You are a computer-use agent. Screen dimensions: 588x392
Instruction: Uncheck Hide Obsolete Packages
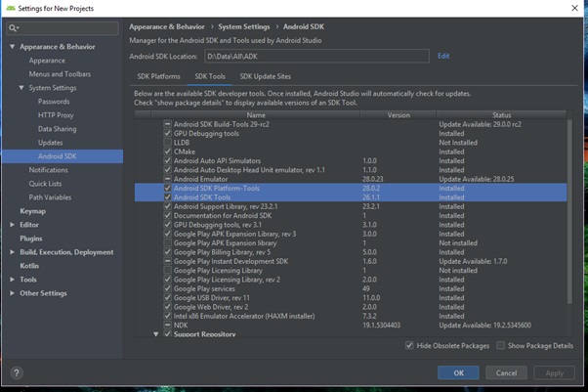tap(409, 345)
